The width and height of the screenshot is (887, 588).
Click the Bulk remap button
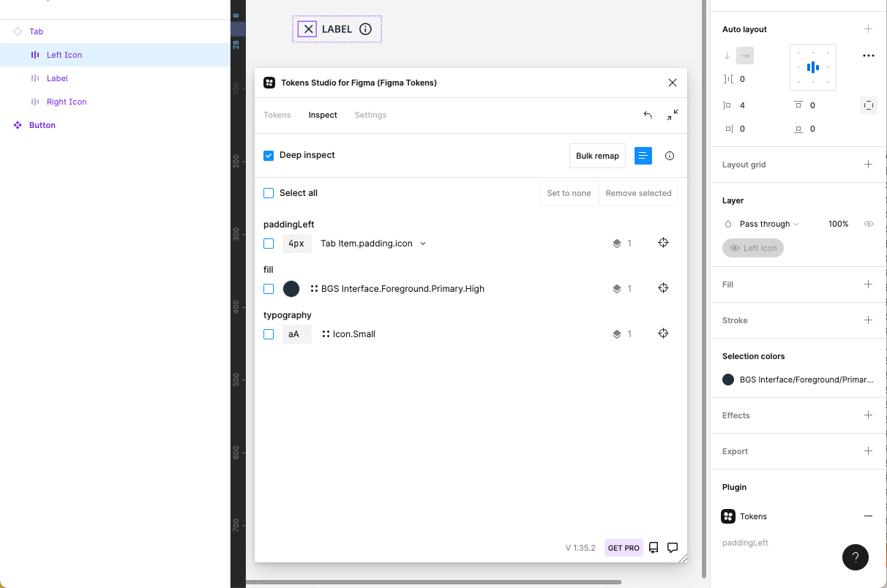click(x=597, y=156)
